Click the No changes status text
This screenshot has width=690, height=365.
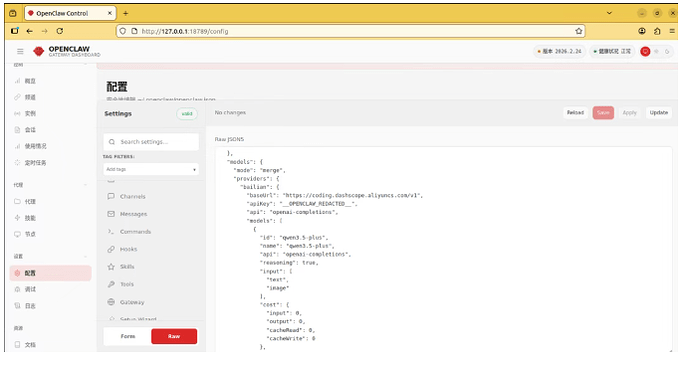tap(230, 113)
